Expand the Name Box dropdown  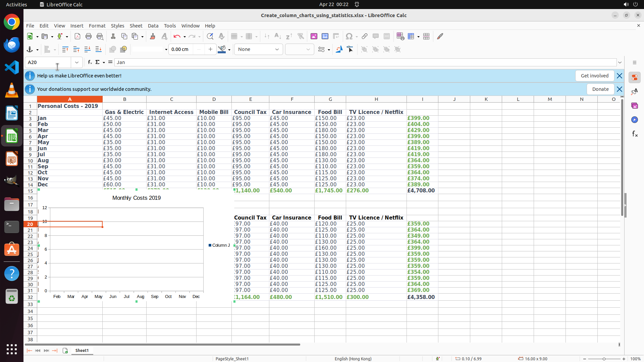point(77,62)
